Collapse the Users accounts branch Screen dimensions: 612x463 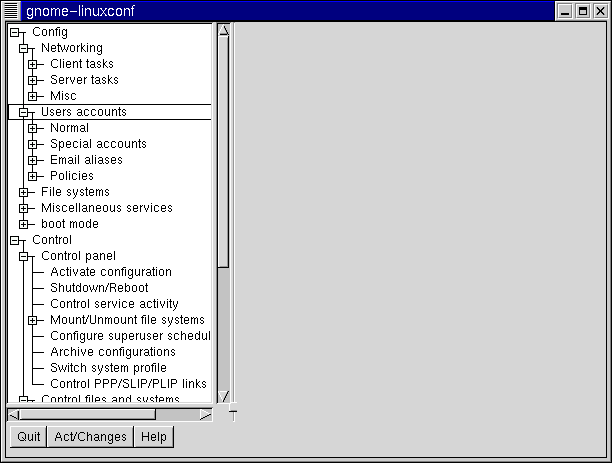click(x=23, y=112)
